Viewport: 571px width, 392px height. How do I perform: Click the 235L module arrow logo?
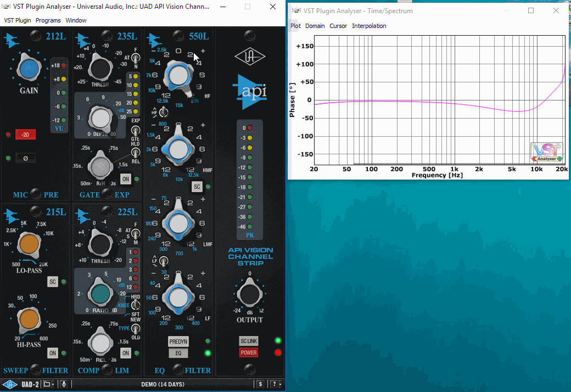[83, 40]
